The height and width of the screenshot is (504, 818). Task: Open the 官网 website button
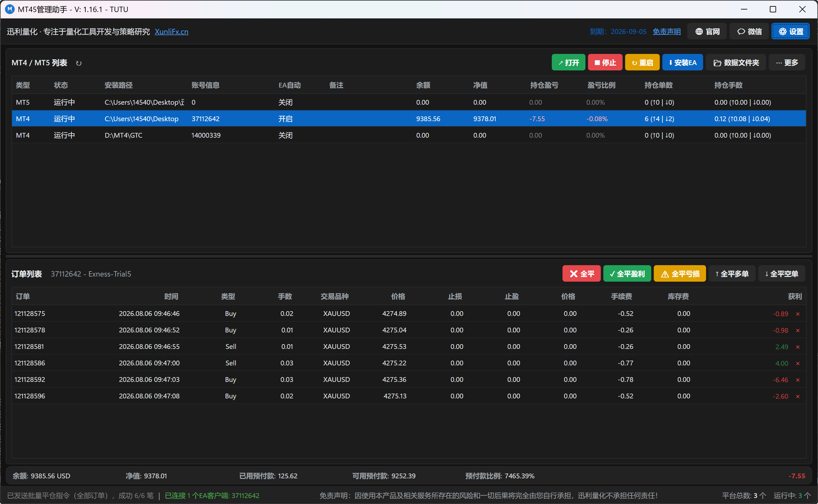707,31
